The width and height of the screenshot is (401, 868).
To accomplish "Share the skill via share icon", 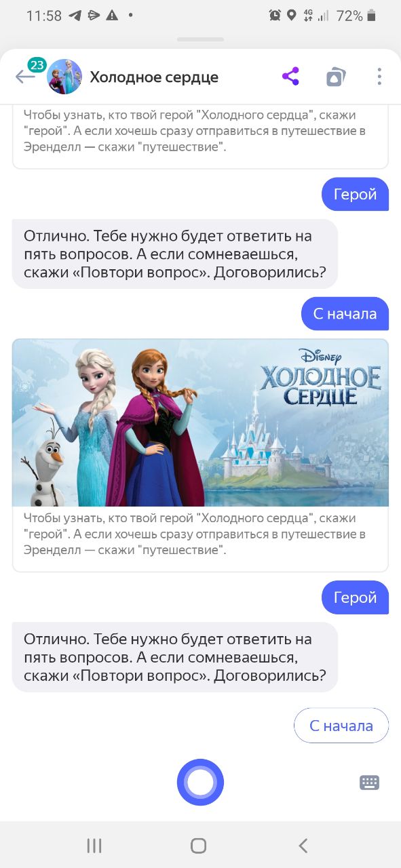I will pos(290,77).
